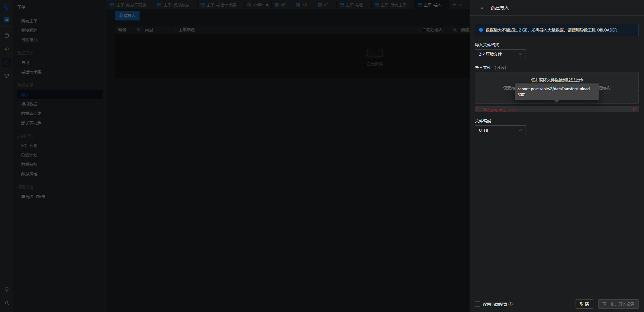
Task: Open the tasks (briefcase) icon in the sidebar
Action: tap(7, 62)
